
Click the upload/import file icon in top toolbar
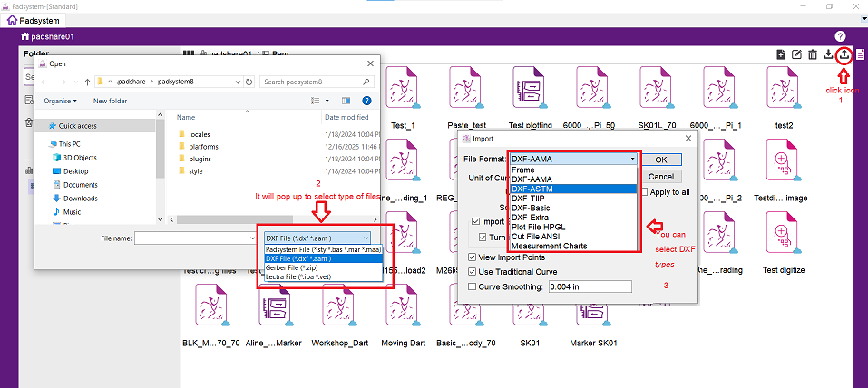click(844, 54)
